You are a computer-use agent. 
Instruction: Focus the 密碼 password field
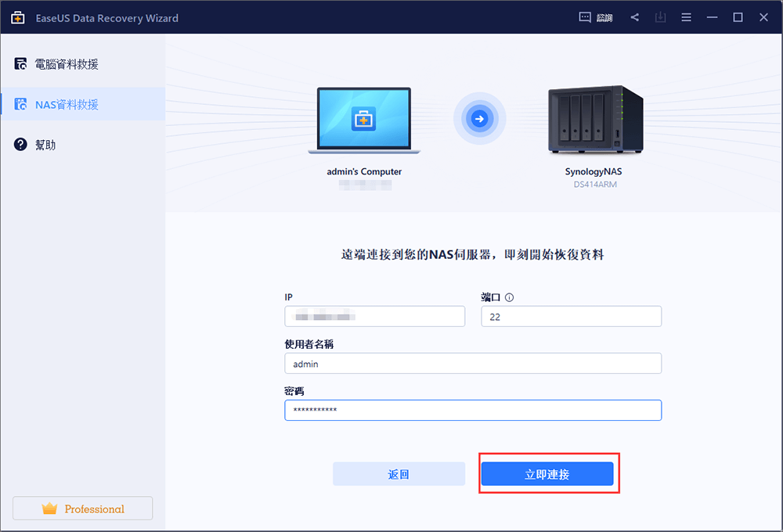pos(473,410)
